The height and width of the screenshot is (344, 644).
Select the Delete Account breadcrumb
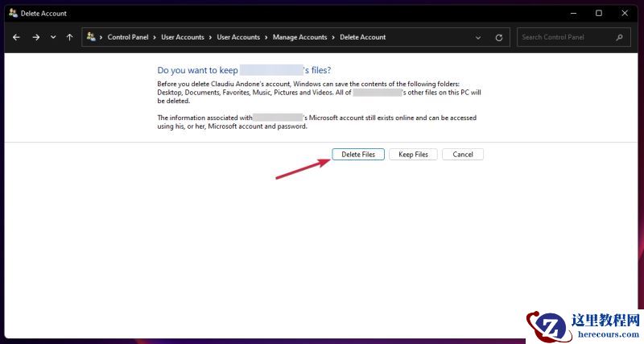point(363,37)
